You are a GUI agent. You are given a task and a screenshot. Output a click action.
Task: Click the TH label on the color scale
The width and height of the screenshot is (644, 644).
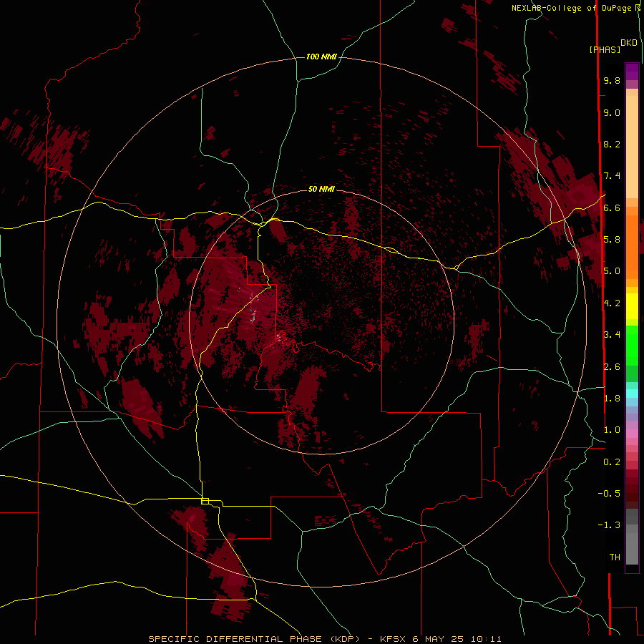[x=615, y=557]
